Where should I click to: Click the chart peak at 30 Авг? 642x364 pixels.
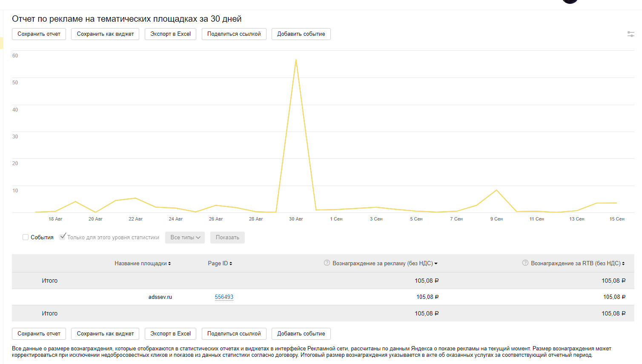(x=296, y=60)
